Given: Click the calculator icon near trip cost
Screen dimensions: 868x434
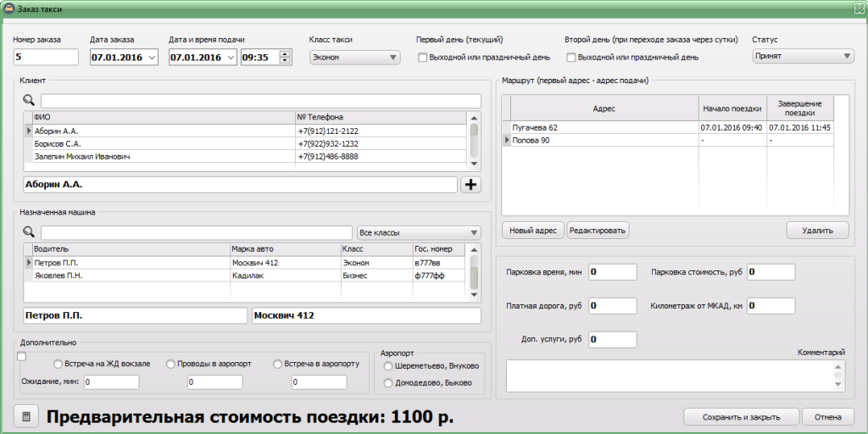Looking at the screenshot, I should coord(26,417).
